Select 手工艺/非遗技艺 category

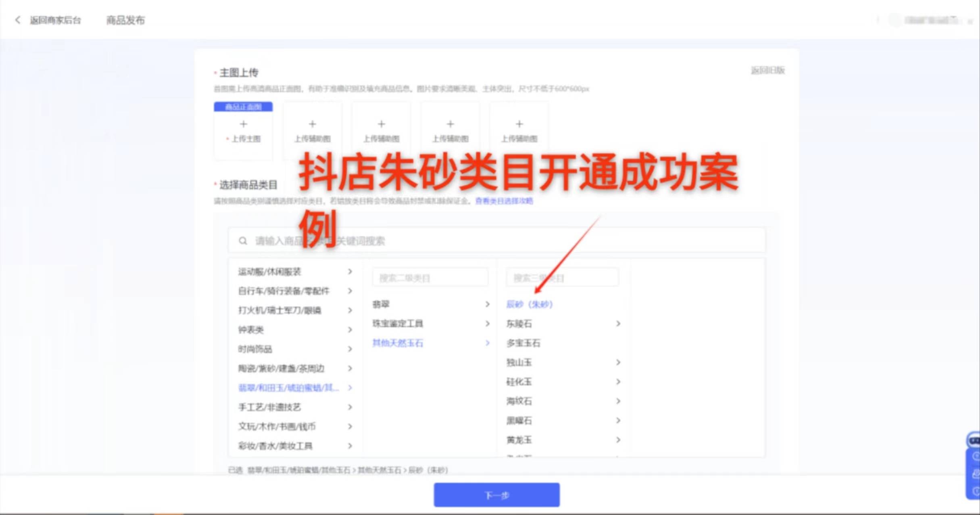pos(269,407)
